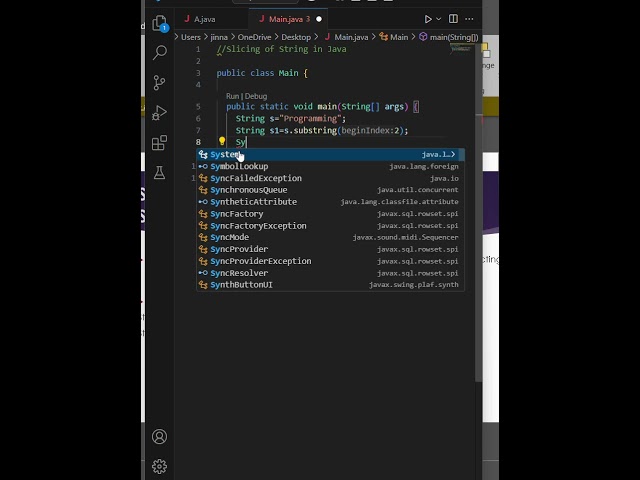This screenshot has height=480, width=640.
Task: Choose SyncProvider suggestion
Action: pyautogui.click(x=330, y=249)
